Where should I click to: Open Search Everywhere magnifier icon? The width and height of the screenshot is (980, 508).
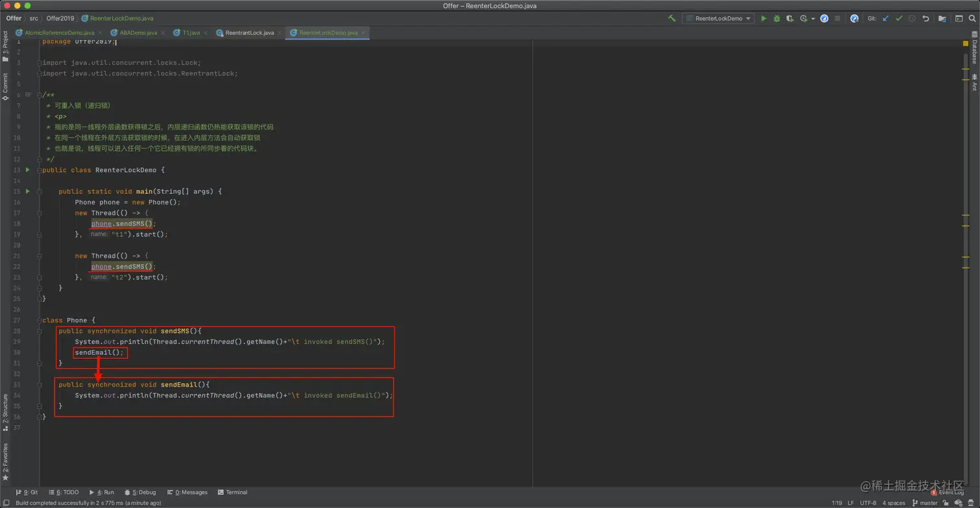(973, 18)
